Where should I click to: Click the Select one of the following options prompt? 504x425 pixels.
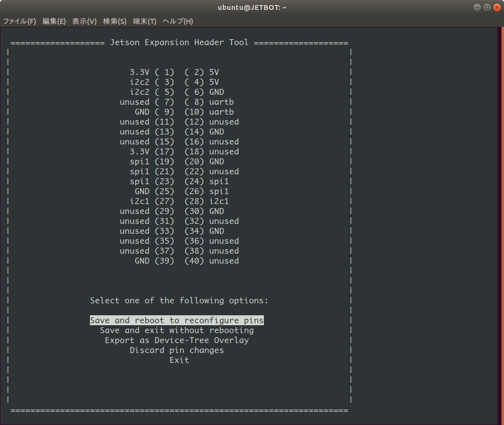tap(179, 301)
